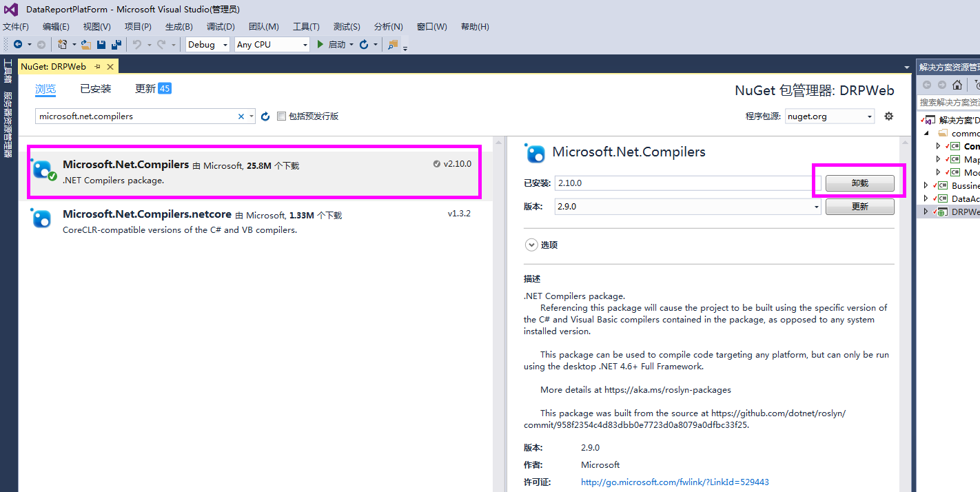Click the Update button
980x492 pixels.
click(859, 207)
